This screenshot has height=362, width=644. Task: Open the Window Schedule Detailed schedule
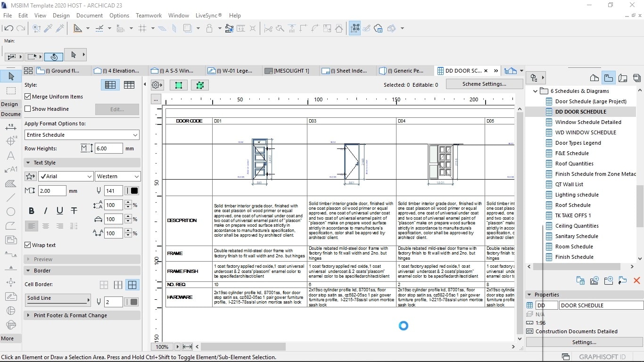pos(588,122)
